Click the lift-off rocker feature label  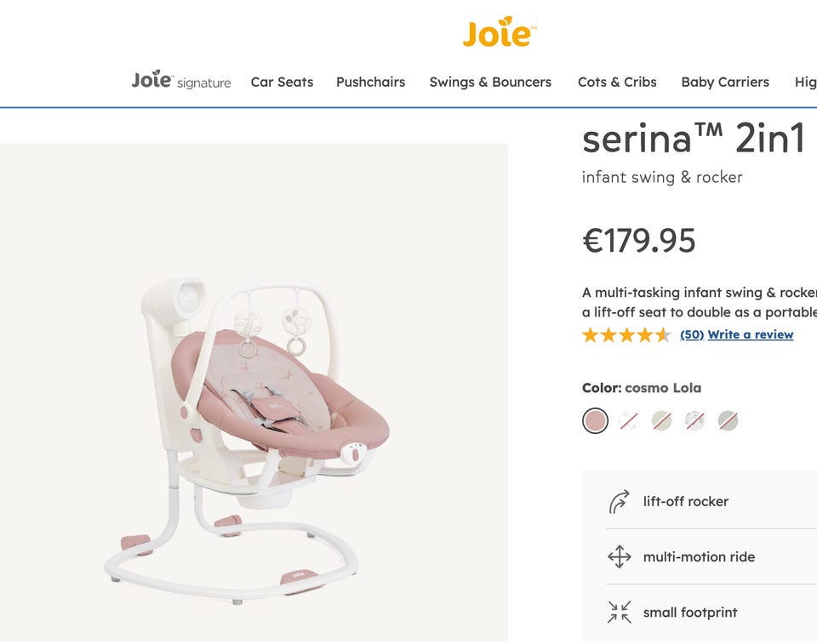click(x=685, y=502)
